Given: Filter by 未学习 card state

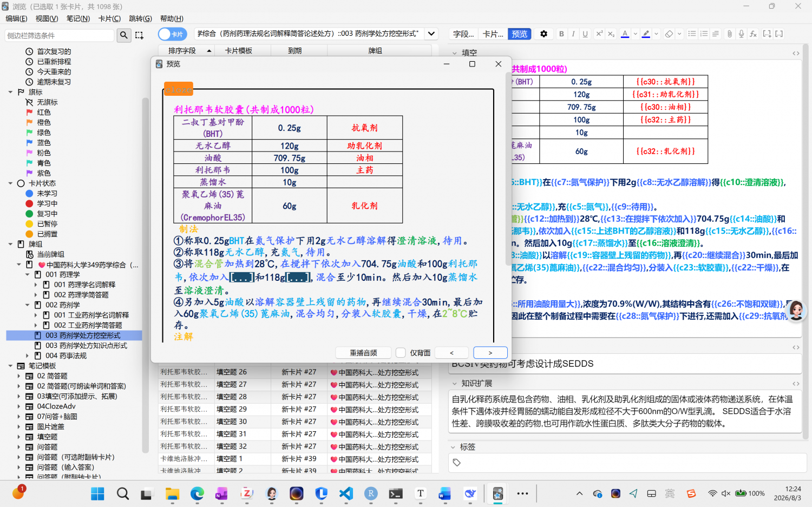Looking at the screenshot, I should pos(47,193).
